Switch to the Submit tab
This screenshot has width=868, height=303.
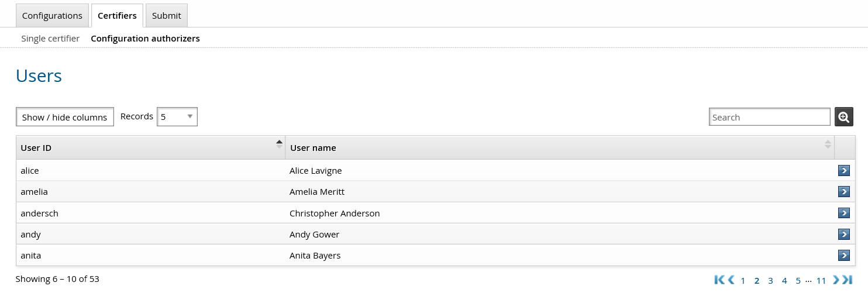coord(167,16)
